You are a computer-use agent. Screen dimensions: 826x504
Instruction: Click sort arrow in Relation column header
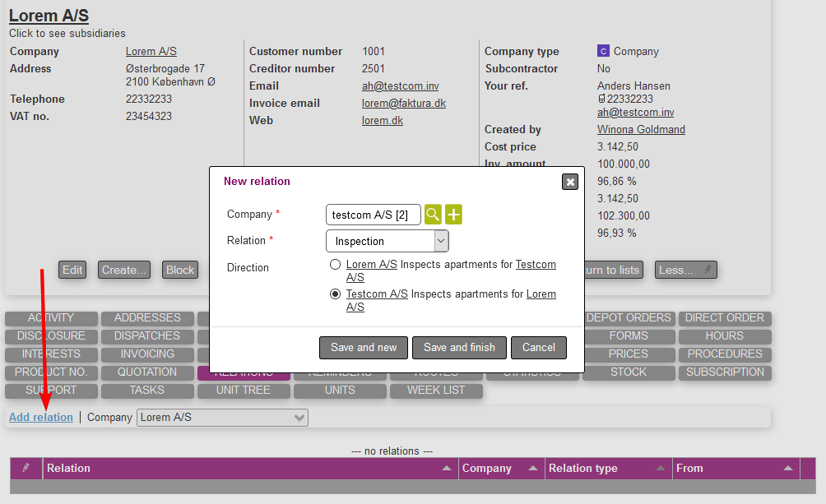click(x=447, y=469)
